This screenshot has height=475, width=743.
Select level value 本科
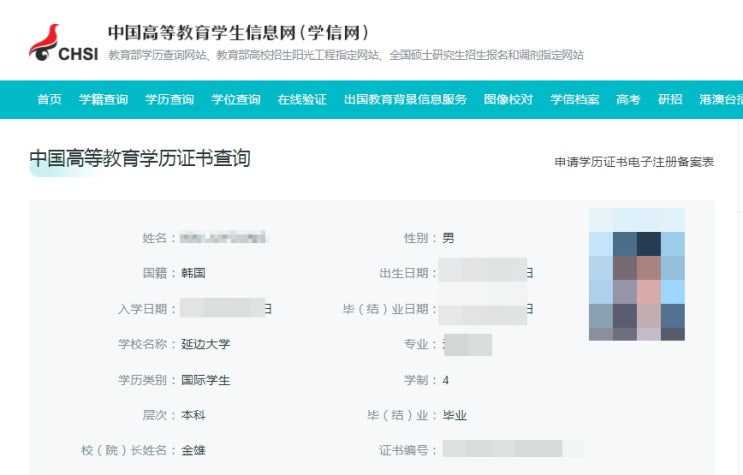coord(193,415)
